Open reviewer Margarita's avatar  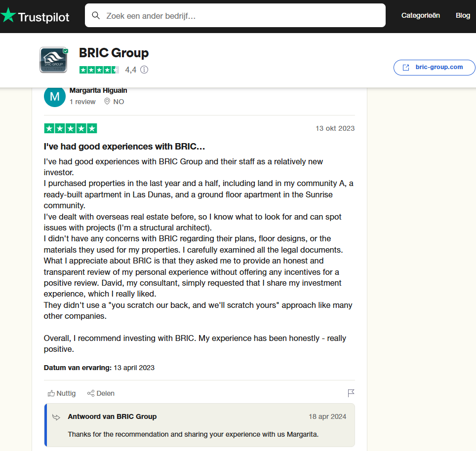55,96
